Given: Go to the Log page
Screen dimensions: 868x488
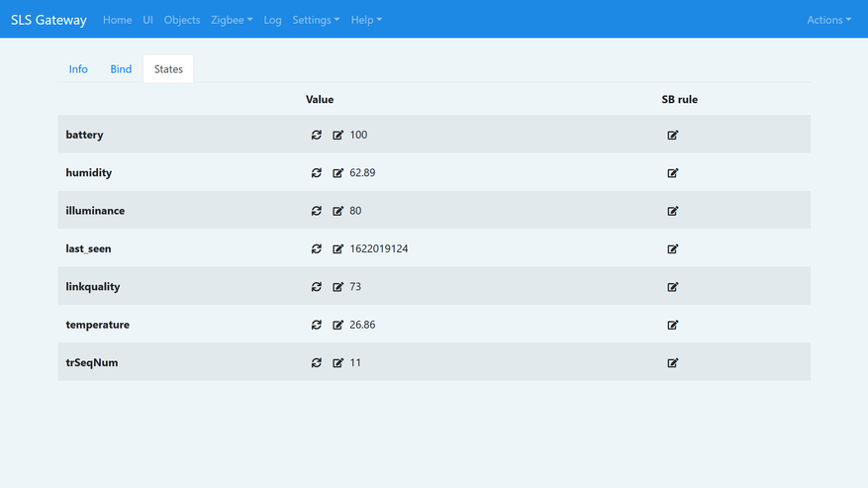Looking at the screenshot, I should point(272,20).
